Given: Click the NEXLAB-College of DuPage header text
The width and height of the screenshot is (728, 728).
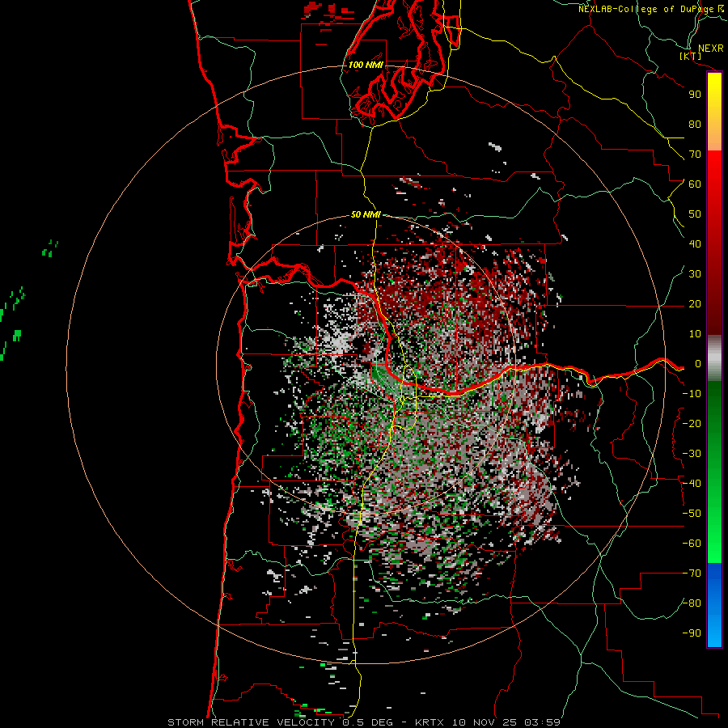Looking at the screenshot, I should coord(645,9).
